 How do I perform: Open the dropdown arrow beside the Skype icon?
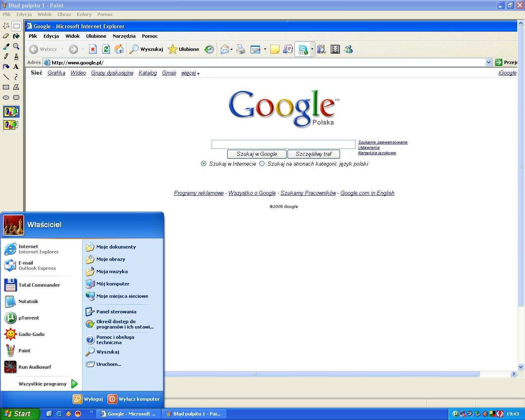312,50
